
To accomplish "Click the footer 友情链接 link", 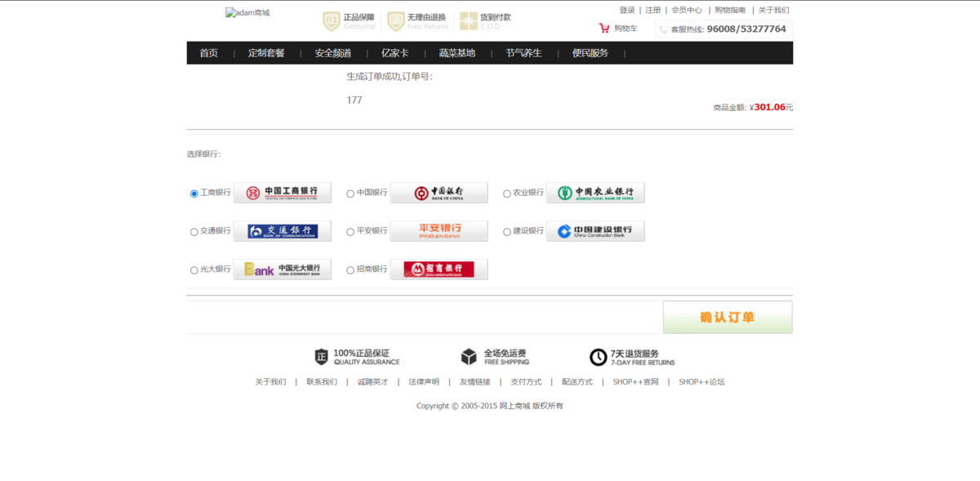I will [x=474, y=382].
